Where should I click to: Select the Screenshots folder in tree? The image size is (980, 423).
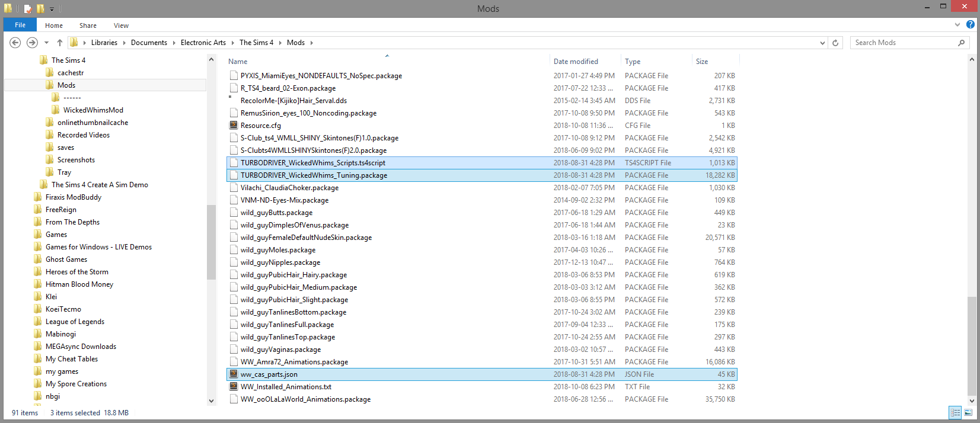pyautogui.click(x=76, y=160)
